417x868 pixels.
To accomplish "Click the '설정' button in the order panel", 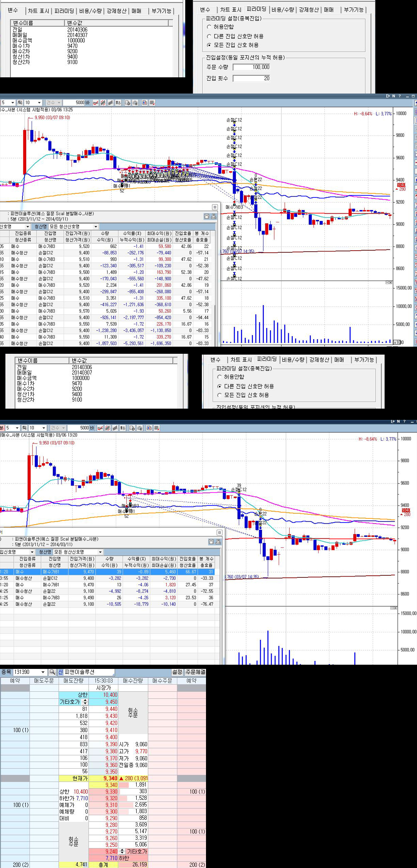I will [177, 672].
